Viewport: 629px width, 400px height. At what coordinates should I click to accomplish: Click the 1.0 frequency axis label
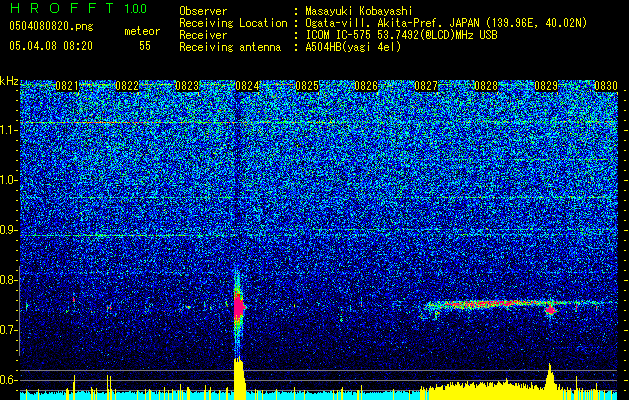pyautogui.click(x=9, y=180)
